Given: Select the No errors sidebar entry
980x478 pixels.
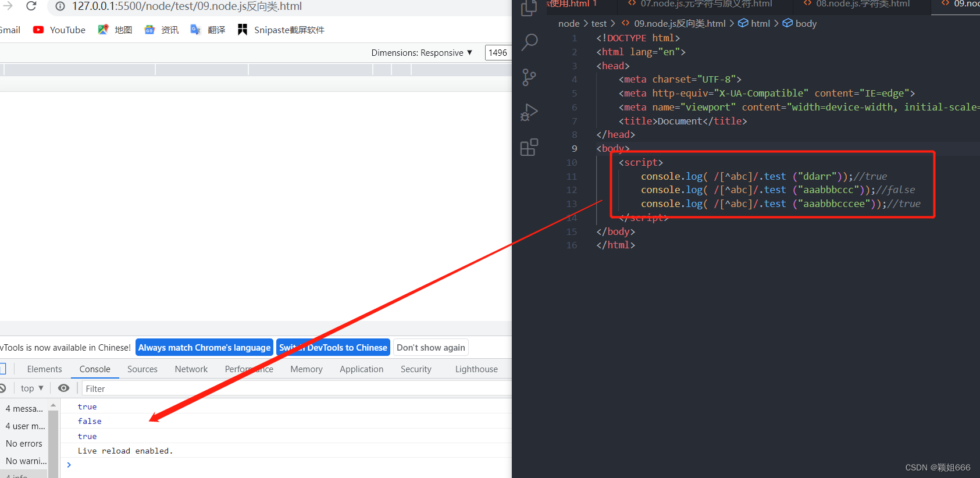Looking at the screenshot, I should coord(24,444).
